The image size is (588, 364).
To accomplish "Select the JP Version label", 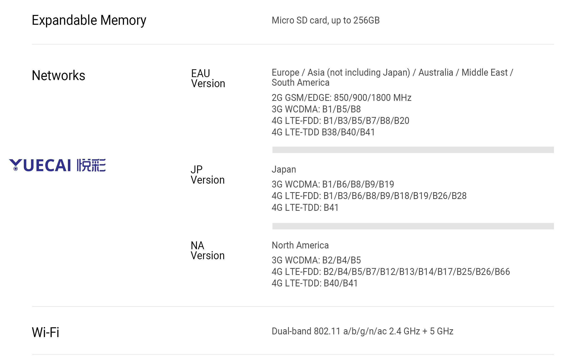I will (208, 175).
